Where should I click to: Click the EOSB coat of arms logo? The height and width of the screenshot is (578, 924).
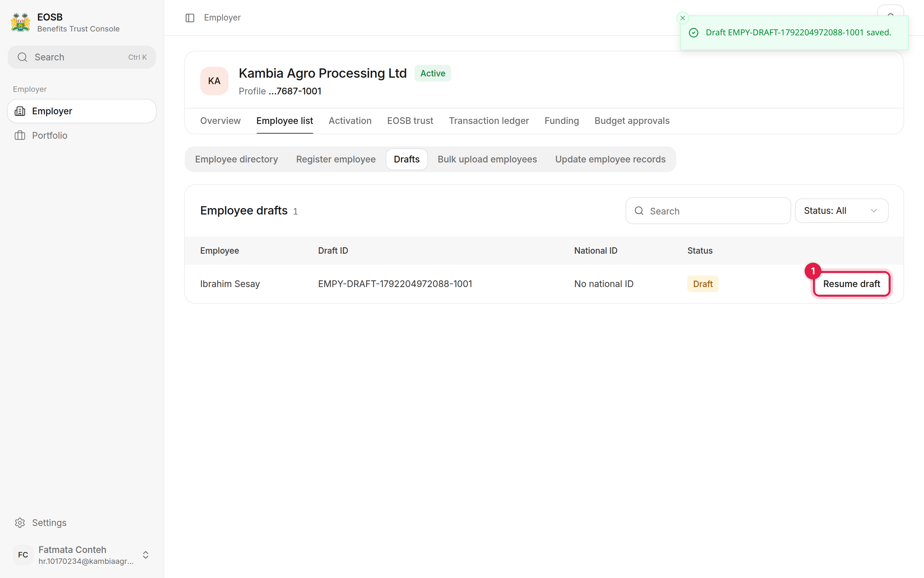[21, 22]
